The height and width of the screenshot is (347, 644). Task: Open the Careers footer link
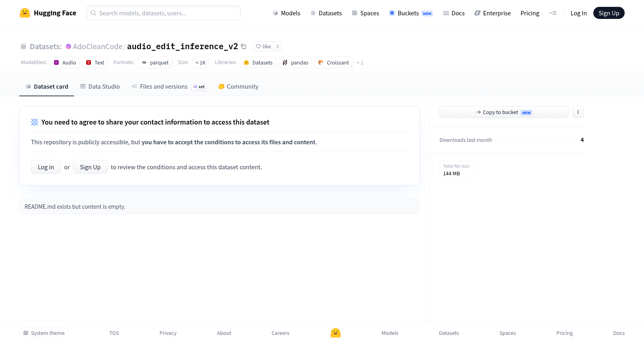pyautogui.click(x=281, y=333)
